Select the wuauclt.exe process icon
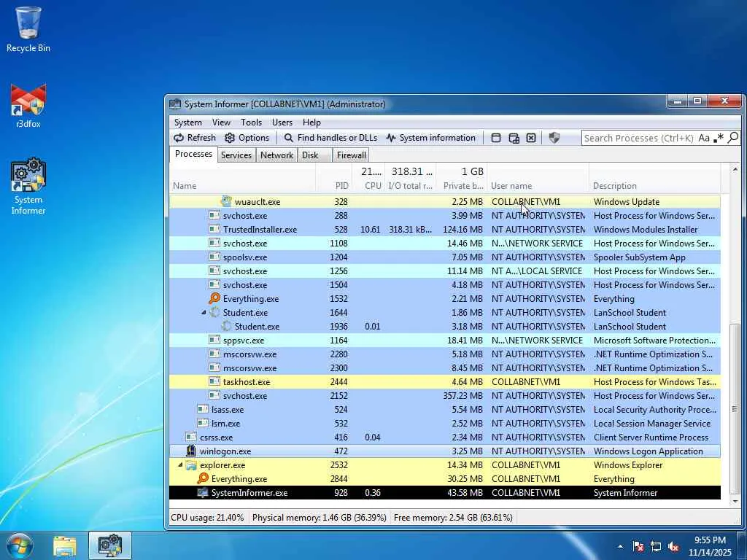Screen dimensions: 747x560 [x=226, y=201]
